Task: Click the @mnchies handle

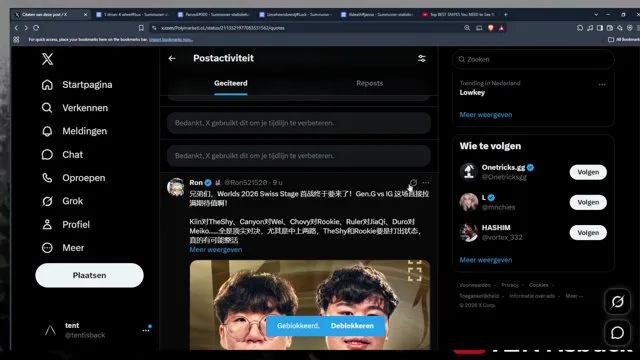Action: tap(498, 207)
